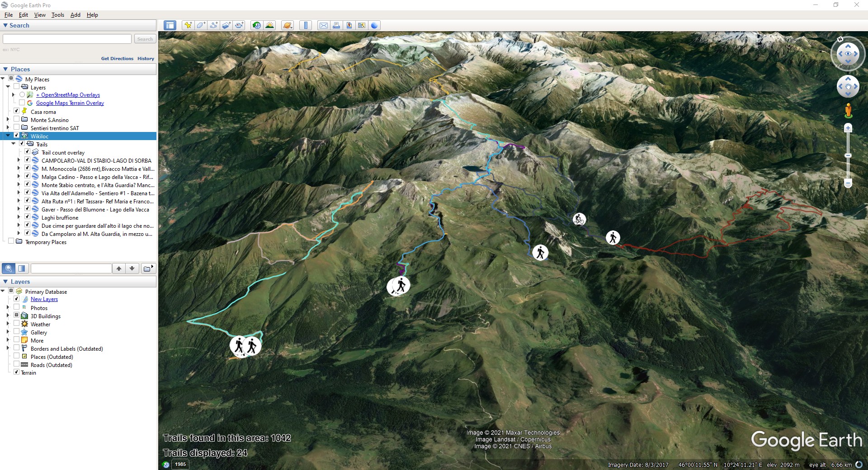Email the current view
Viewport: 868px width, 470px height.
pos(324,25)
